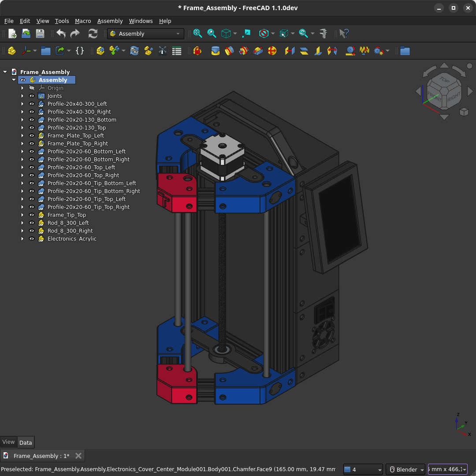Expand Rod_8_300_Right tree node
The image size is (476, 476).
[x=22, y=231]
